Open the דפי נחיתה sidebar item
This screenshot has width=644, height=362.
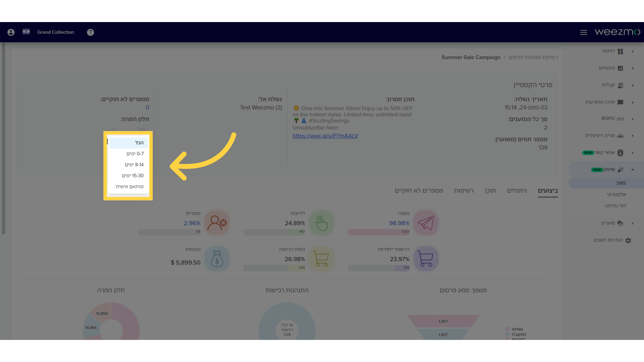click(x=615, y=206)
